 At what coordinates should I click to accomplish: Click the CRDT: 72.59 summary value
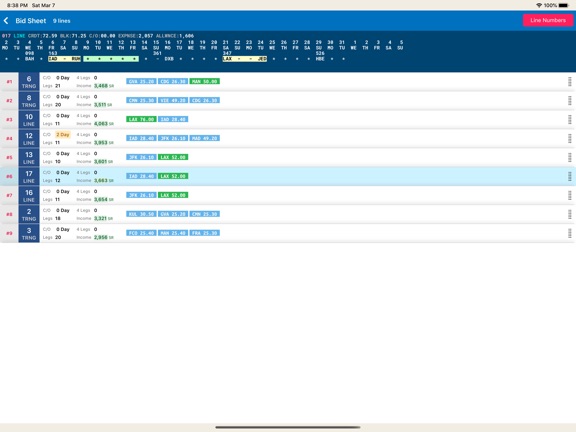43,36
